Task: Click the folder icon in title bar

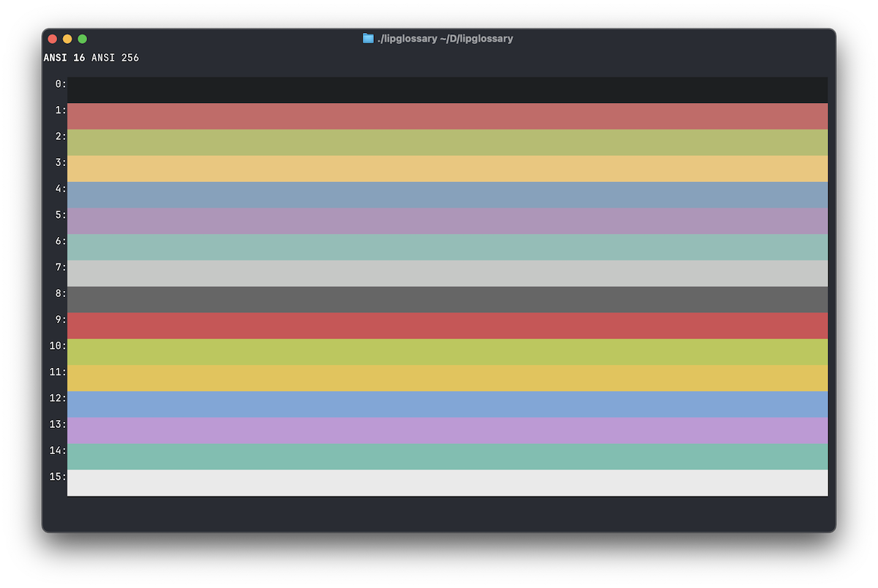Action: click(x=368, y=39)
